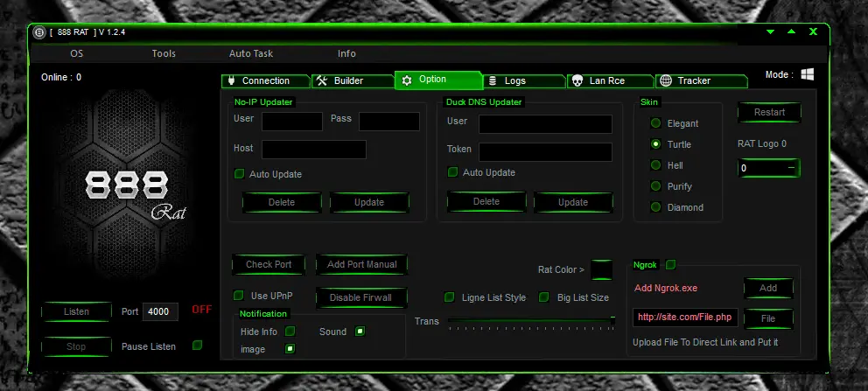Click the red 'Add Ngrok.exe' text

666,288
